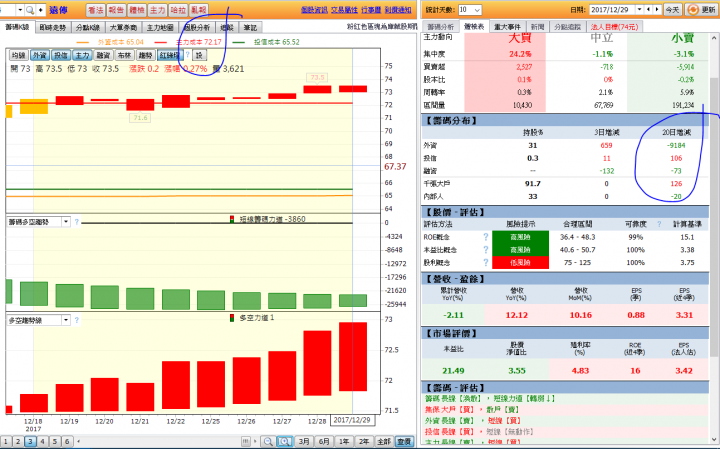720x449 pixels.
Task: Open the 籌碼多空趨勢 indicator dropdown
Action: tap(66, 222)
